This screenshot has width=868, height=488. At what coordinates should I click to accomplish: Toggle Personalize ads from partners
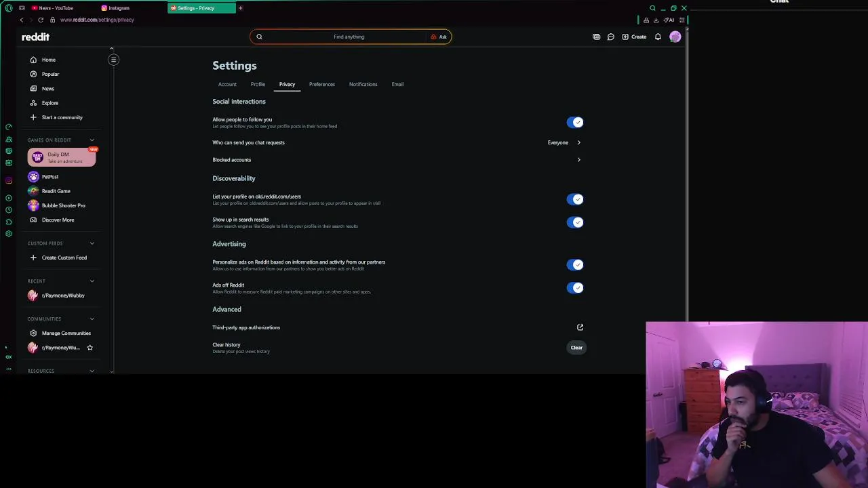point(575,265)
